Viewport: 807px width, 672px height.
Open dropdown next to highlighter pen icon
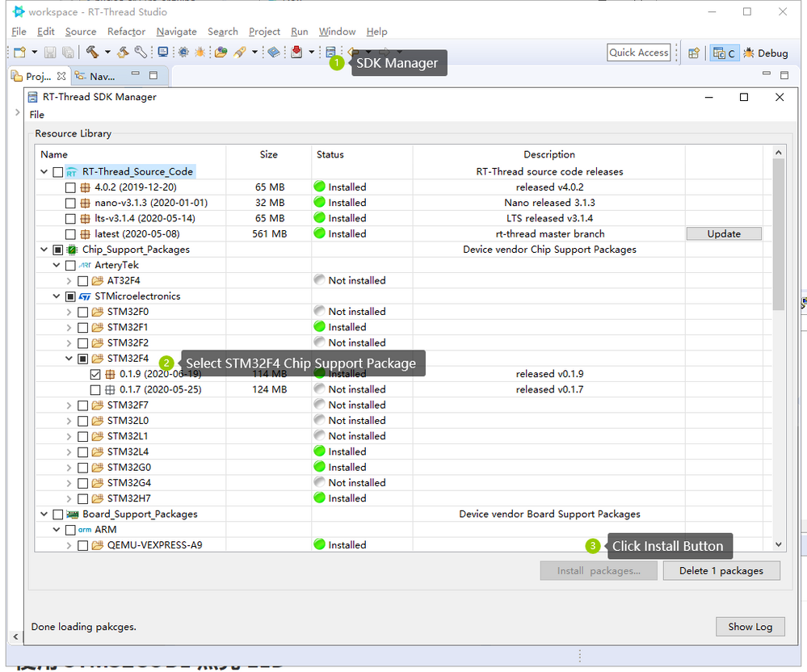pyautogui.click(x=254, y=52)
